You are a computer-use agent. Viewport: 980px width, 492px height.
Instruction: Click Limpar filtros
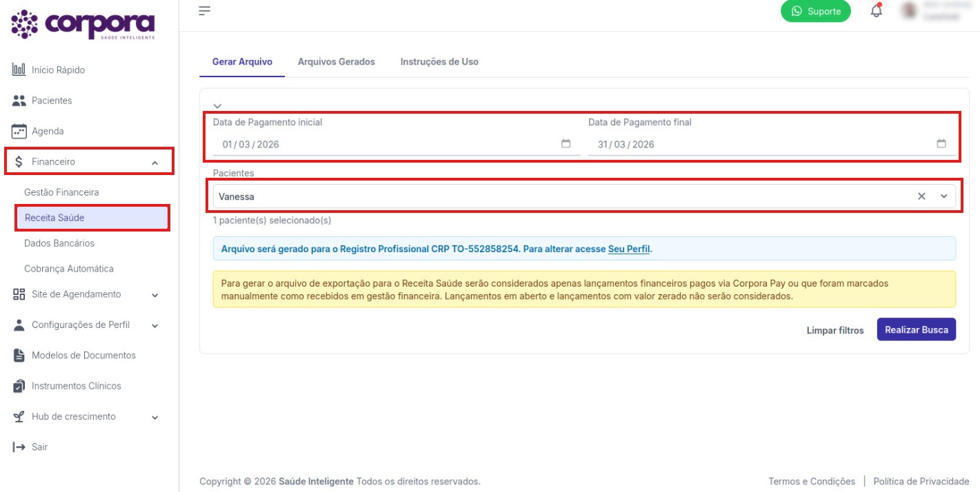click(x=834, y=330)
